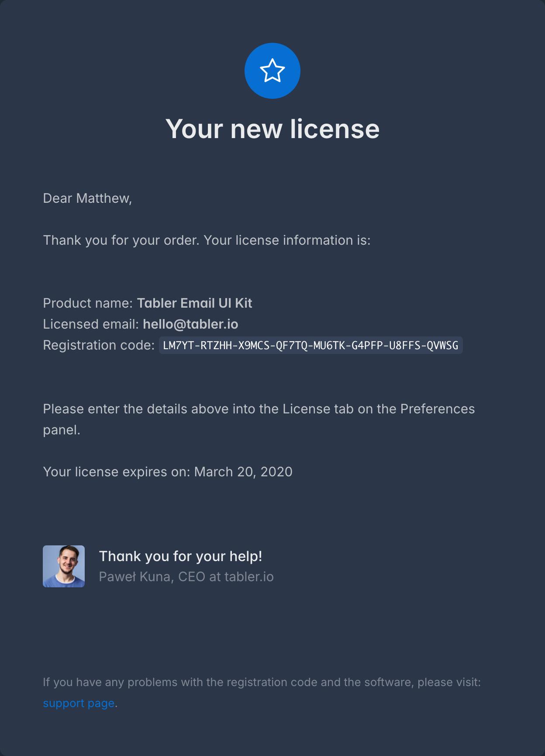Select the "Dear Matthew," greeting line
Image resolution: width=545 pixels, height=756 pixels.
87,198
